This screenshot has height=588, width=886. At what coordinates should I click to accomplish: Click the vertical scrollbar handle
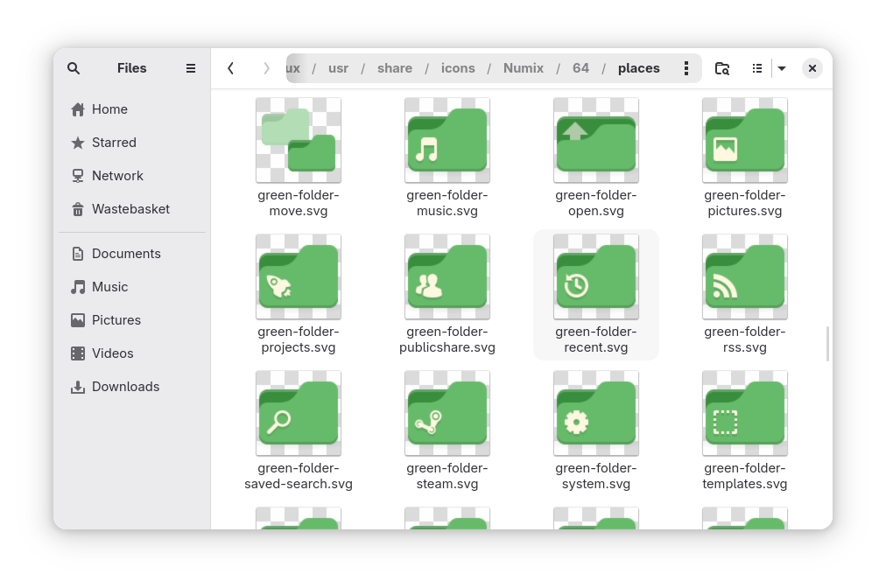point(827,343)
